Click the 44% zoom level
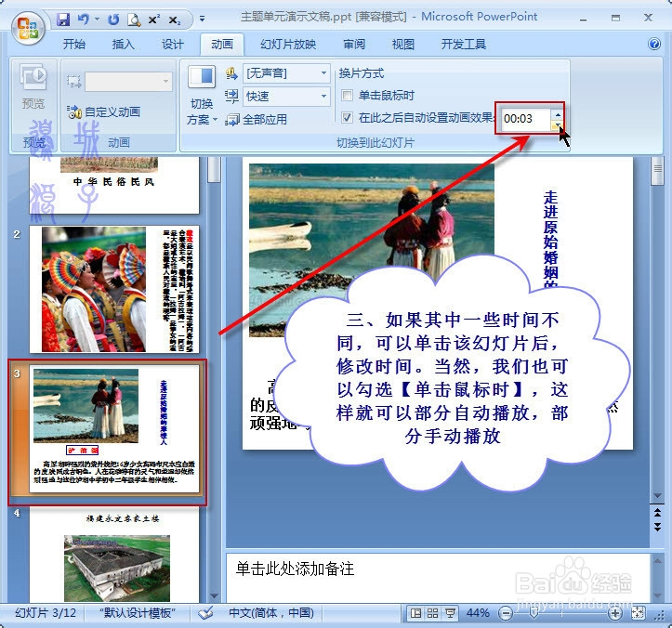The height and width of the screenshot is (628, 672). (x=478, y=613)
